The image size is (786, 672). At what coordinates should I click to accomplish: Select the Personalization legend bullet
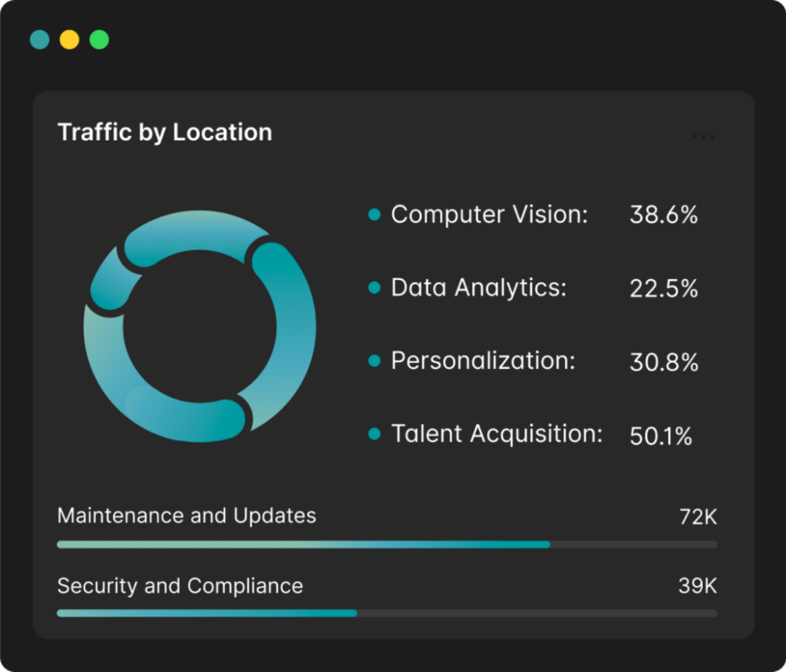tap(374, 359)
